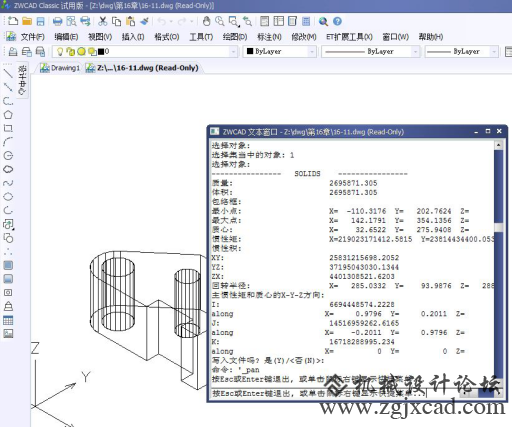The width and height of the screenshot is (512, 428).
Task: Cut selected objects with scissors icon
Action: coord(103,21)
